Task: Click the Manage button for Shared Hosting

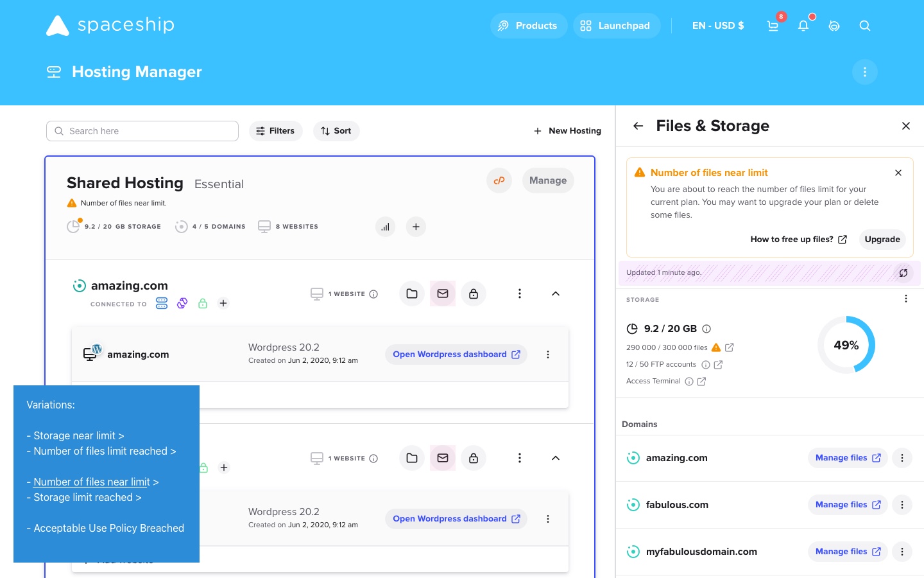Action: (548, 180)
